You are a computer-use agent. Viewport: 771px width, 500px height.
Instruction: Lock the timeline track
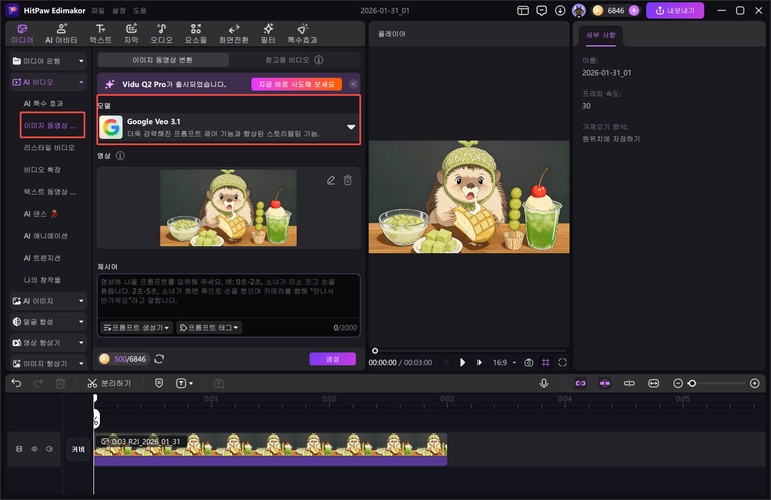click(19, 449)
